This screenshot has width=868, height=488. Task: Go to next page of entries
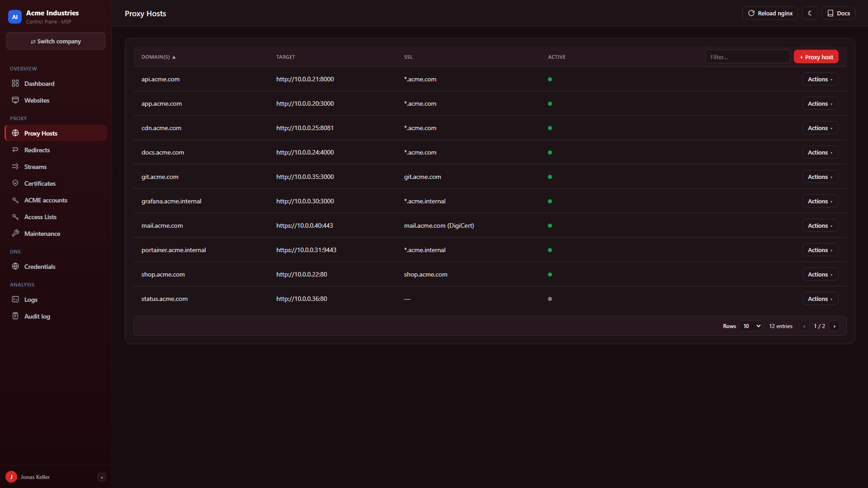[x=835, y=326]
